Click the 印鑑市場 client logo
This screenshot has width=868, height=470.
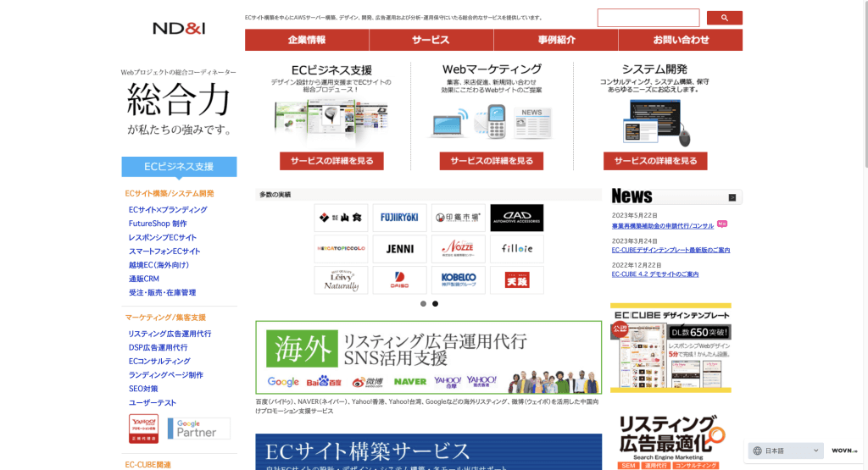click(x=459, y=218)
